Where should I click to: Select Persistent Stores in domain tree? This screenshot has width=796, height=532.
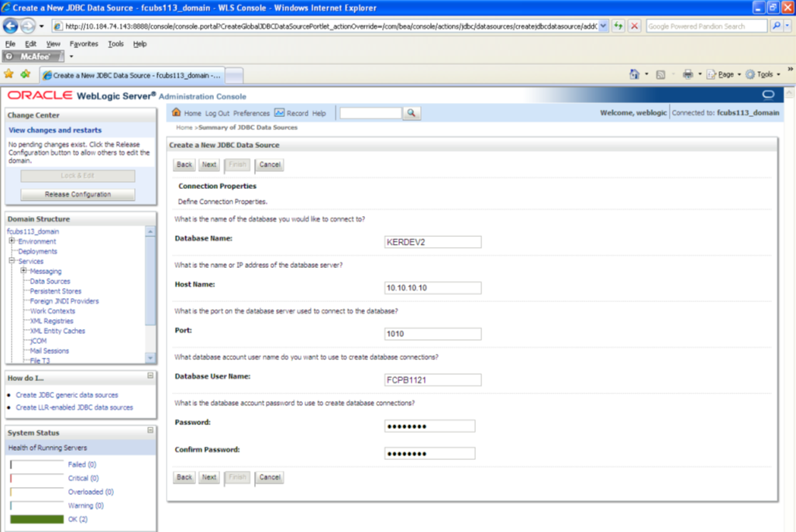55,291
